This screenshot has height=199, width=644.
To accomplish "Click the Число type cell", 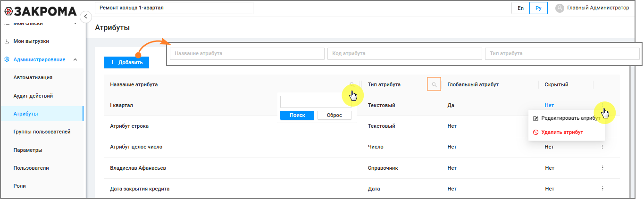I will 376,147.
